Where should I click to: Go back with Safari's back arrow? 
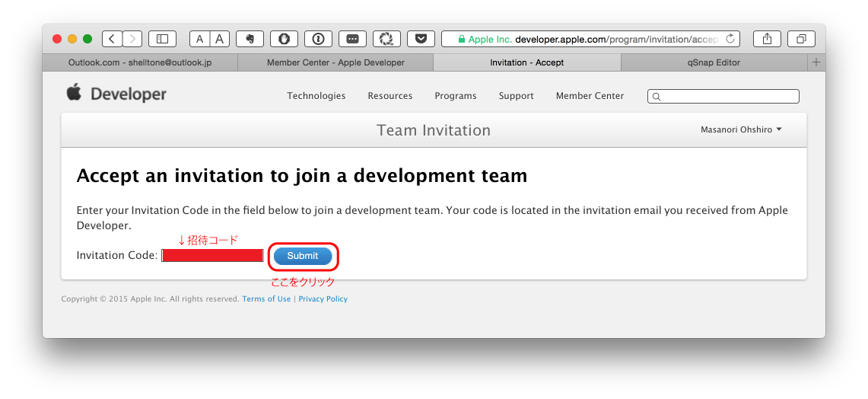point(112,39)
